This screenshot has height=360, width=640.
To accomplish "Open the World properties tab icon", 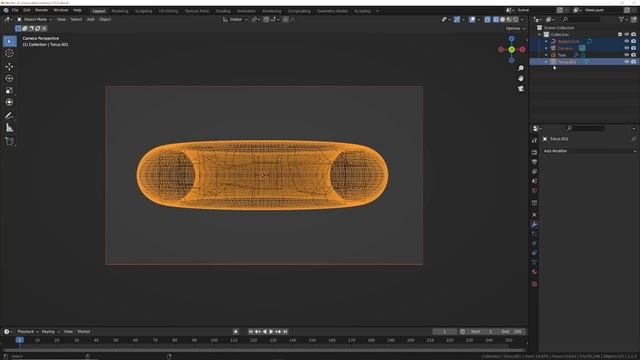I will coord(534,191).
